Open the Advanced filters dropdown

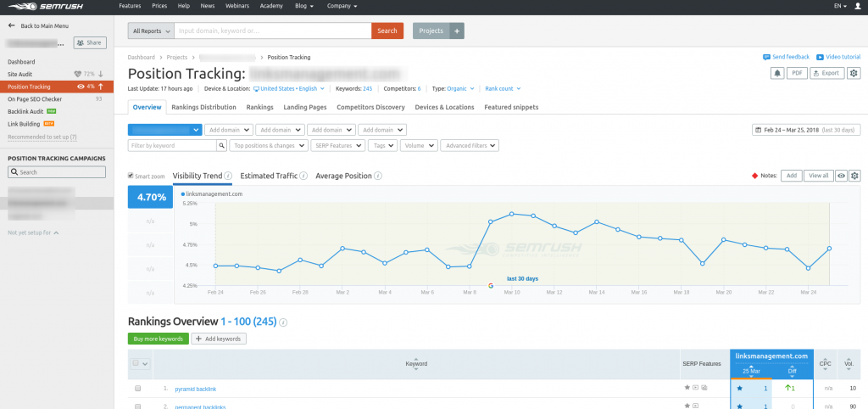470,145
